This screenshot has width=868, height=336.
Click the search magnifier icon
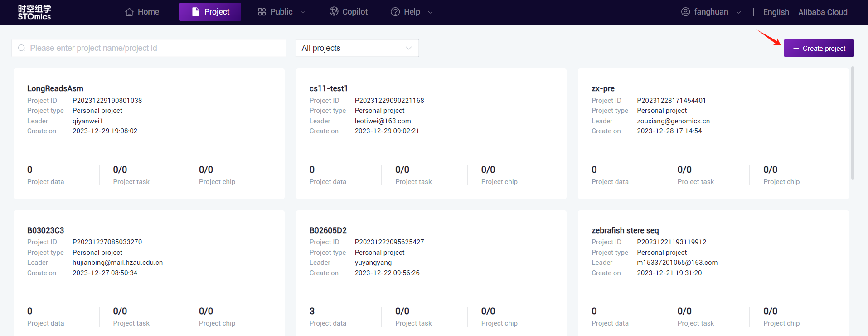coord(22,48)
